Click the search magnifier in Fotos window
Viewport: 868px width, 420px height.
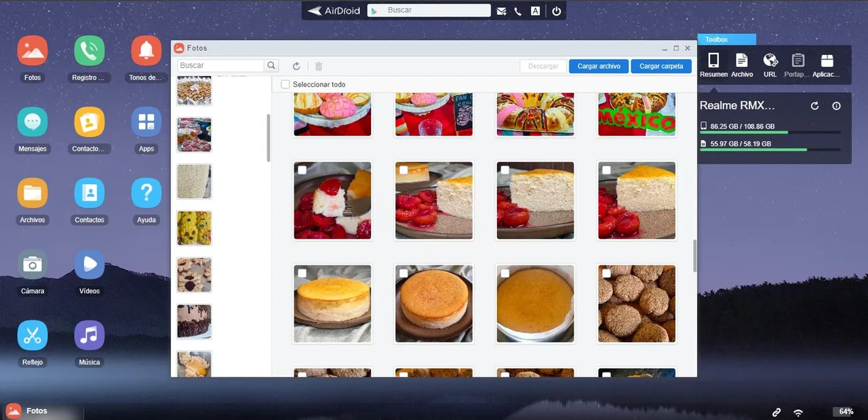[271, 66]
